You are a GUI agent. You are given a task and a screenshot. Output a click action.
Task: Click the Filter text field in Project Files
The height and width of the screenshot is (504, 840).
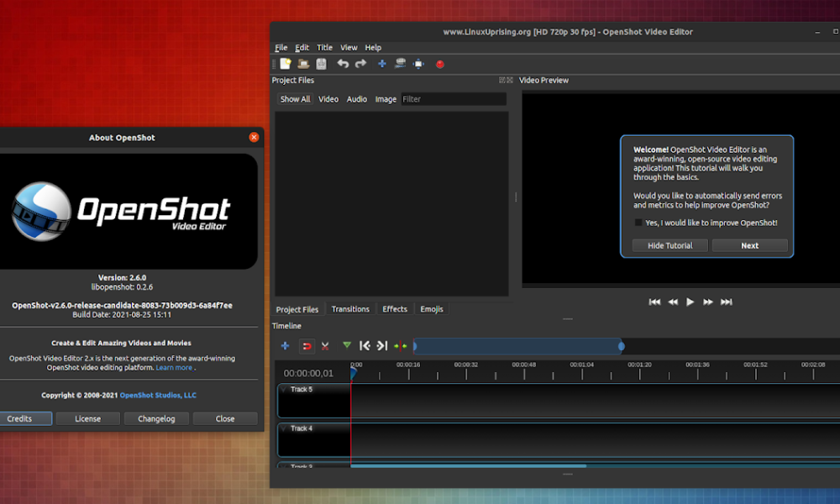click(454, 99)
